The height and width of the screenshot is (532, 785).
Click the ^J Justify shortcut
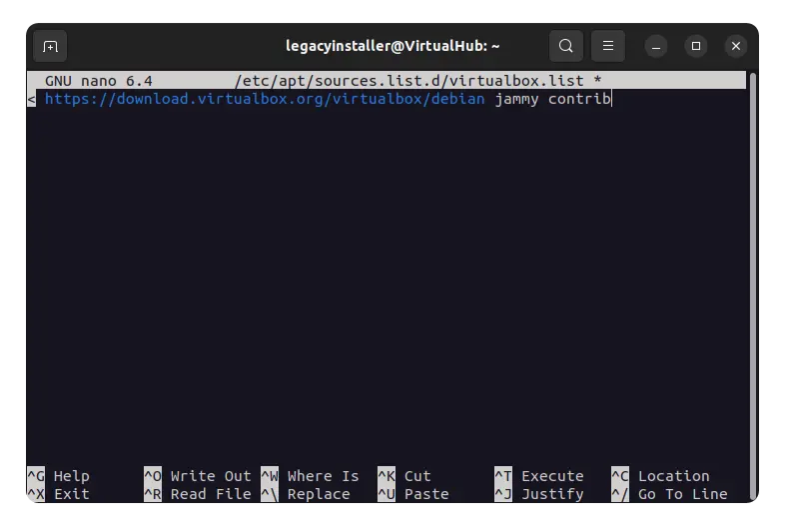coord(539,494)
